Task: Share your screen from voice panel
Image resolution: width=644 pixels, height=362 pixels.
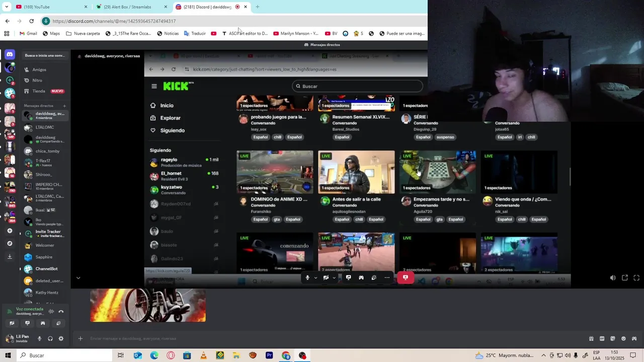Action: [28, 323]
